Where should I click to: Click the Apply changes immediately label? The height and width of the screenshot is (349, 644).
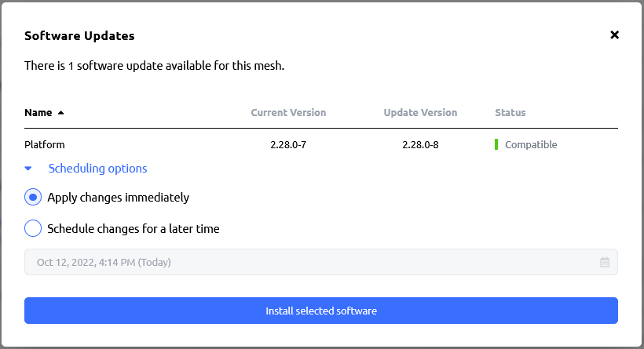[119, 198]
